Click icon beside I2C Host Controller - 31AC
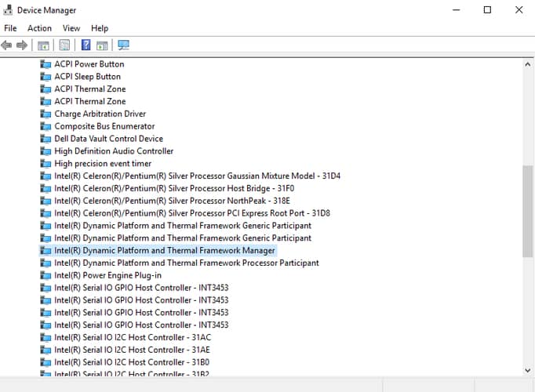 point(45,337)
